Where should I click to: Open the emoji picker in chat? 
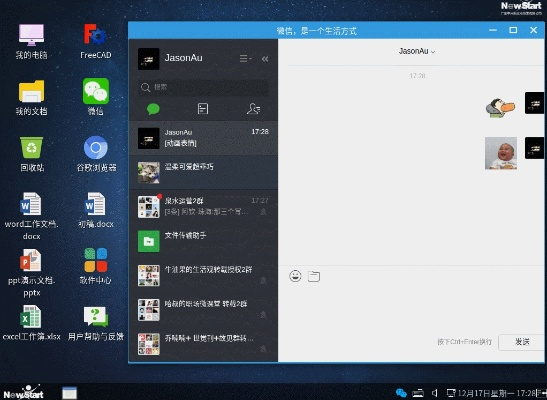(x=295, y=276)
